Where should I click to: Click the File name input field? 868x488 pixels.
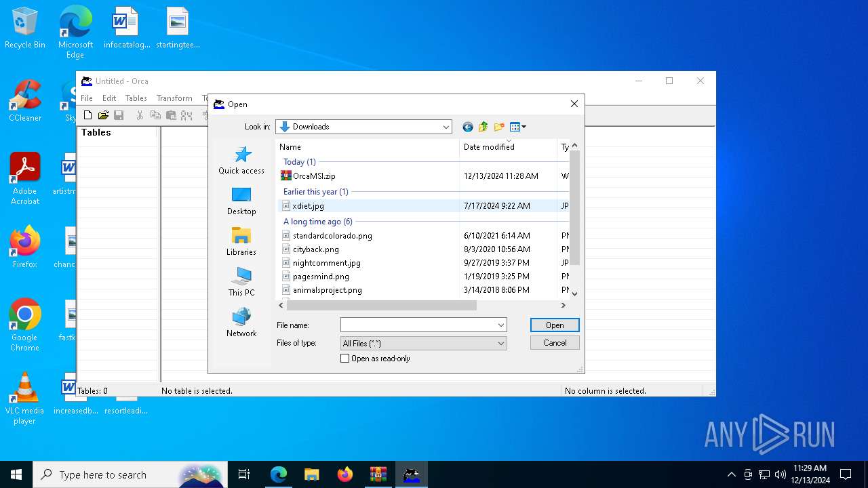tap(418, 325)
